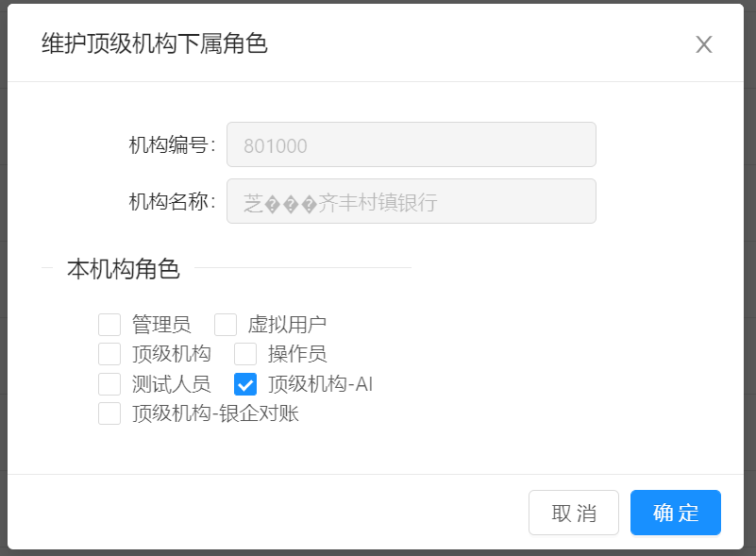Image resolution: width=756 pixels, height=556 pixels.
Task: Click the 取消 button
Action: [574, 513]
